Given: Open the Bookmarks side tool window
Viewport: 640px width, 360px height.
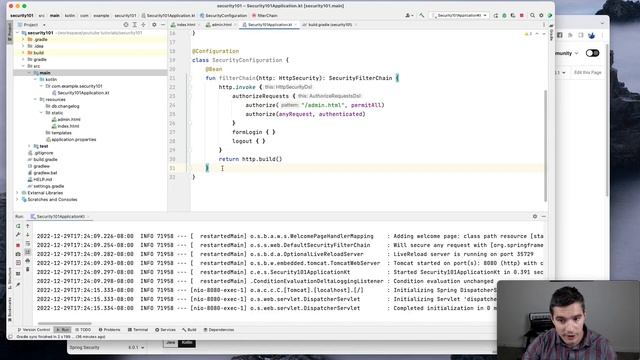Looking at the screenshot, I should click(x=10, y=309).
